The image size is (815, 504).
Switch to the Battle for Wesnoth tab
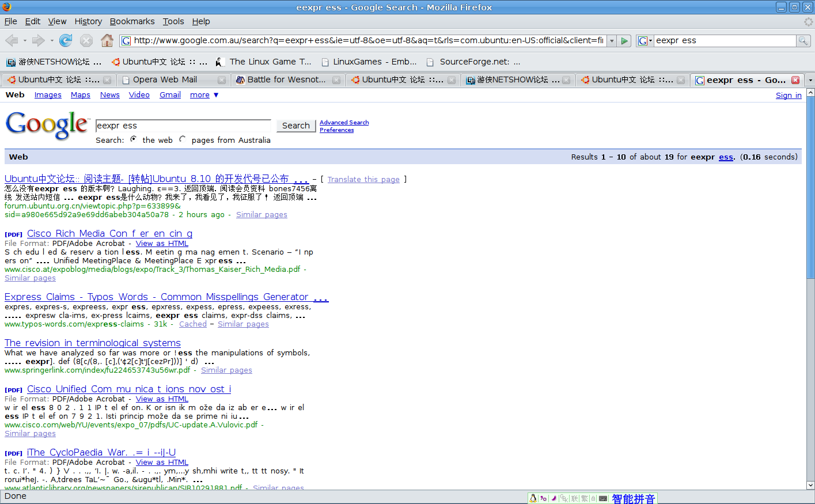click(287, 80)
